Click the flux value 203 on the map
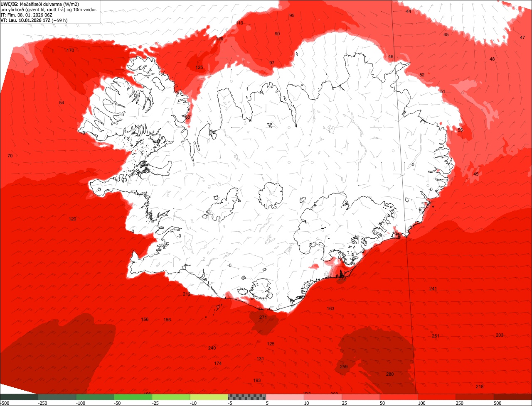Screen dimensions: 532x406 point(500,335)
